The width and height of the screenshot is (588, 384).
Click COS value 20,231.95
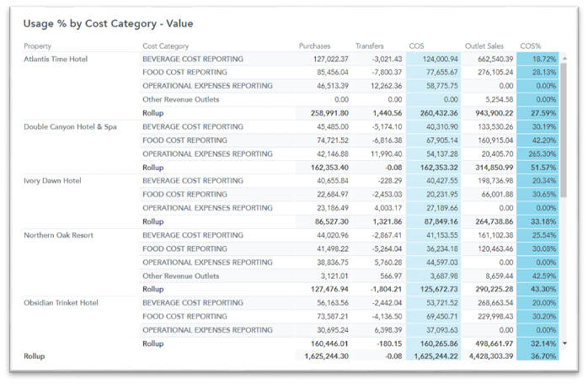pyautogui.click(x=441, y=195)
